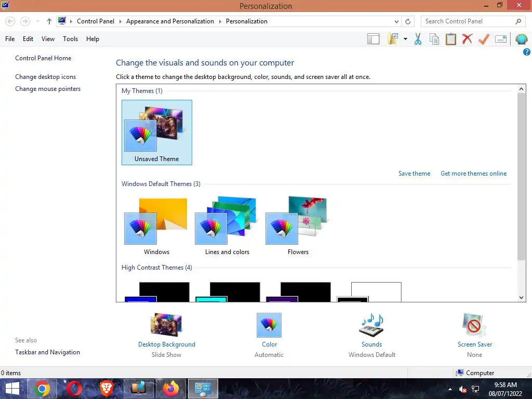Click the theme list scrollbar thumb
Viewport: 532px width, 399px height.
point(521,177)
